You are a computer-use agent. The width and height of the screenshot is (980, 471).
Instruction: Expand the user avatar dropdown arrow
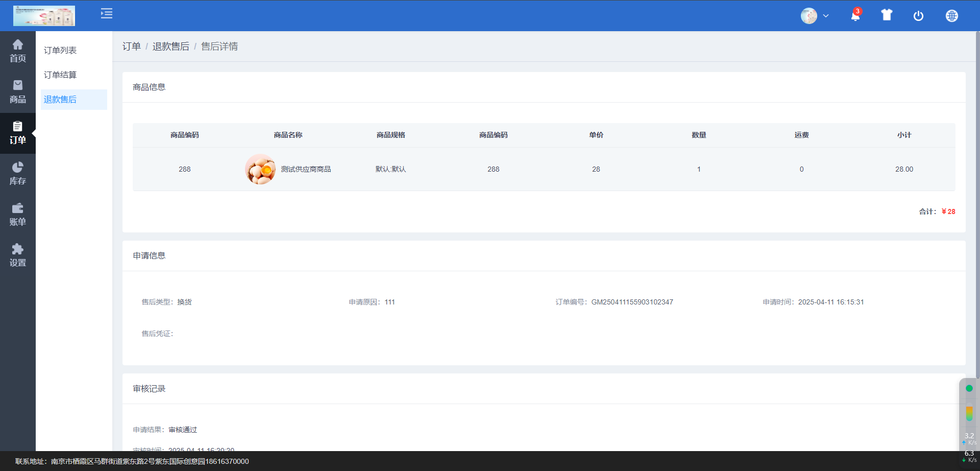(x=826, y=16)
